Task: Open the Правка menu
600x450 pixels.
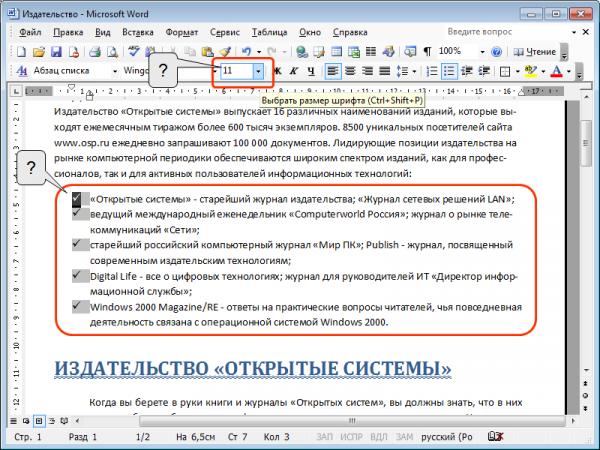Action: tap(68, 32)
